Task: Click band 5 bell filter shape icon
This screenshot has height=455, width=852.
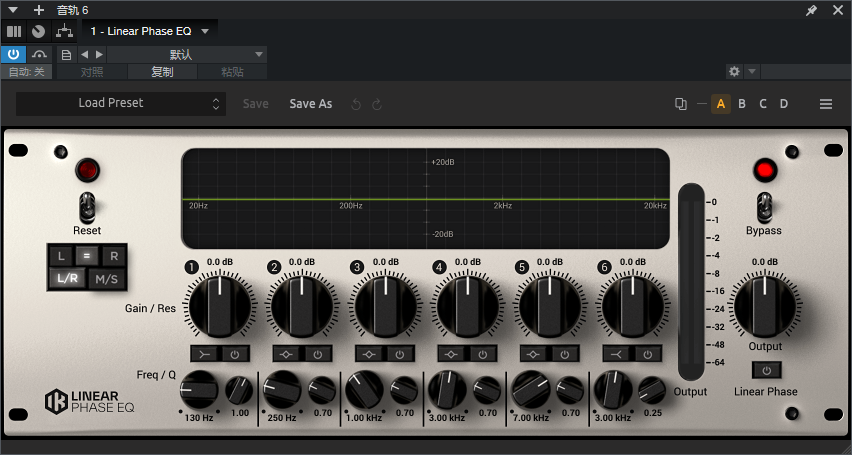Action: tap(535, 354)
